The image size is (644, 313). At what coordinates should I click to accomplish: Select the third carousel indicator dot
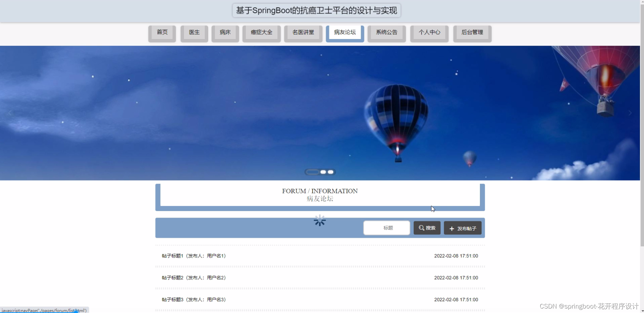tap(331, 172)
